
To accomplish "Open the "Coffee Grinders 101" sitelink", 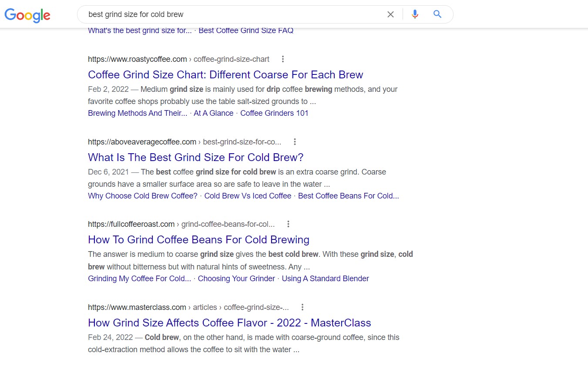I will click(x=274, y=113).
